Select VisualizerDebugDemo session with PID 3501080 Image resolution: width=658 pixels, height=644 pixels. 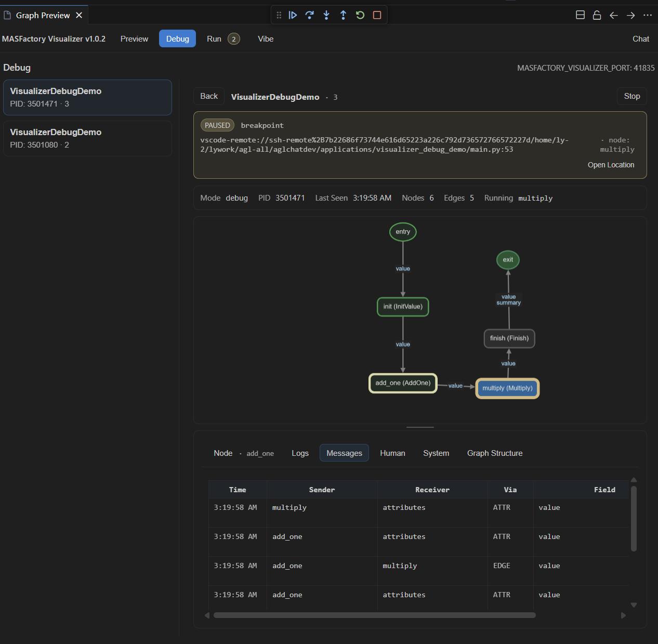coord(87,138)
